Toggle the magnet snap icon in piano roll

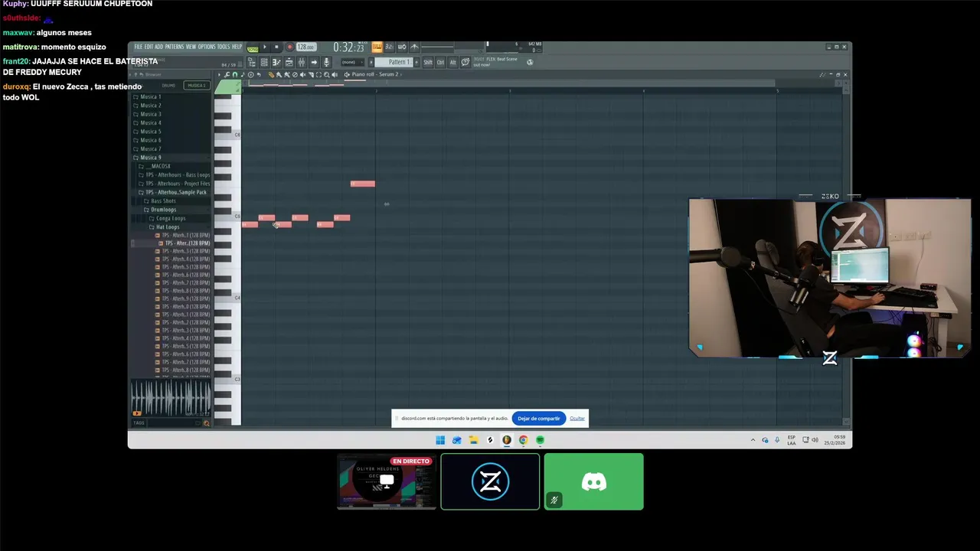(x=234, y=74)
